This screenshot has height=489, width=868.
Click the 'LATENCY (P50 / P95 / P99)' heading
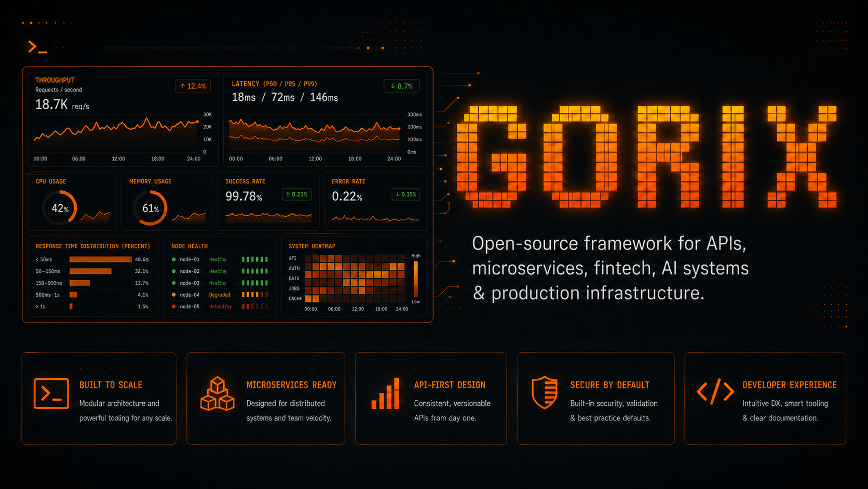274,84
